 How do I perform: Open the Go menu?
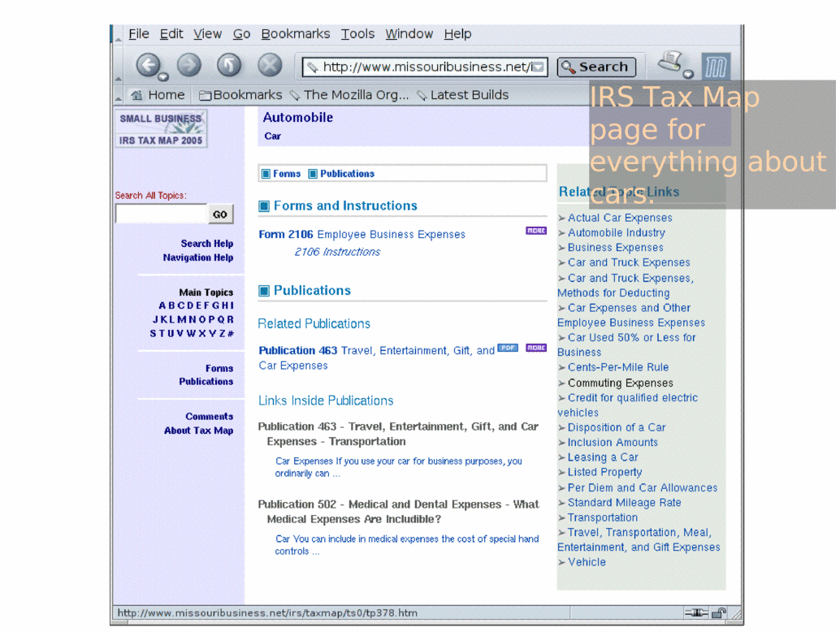click(241, 34)
